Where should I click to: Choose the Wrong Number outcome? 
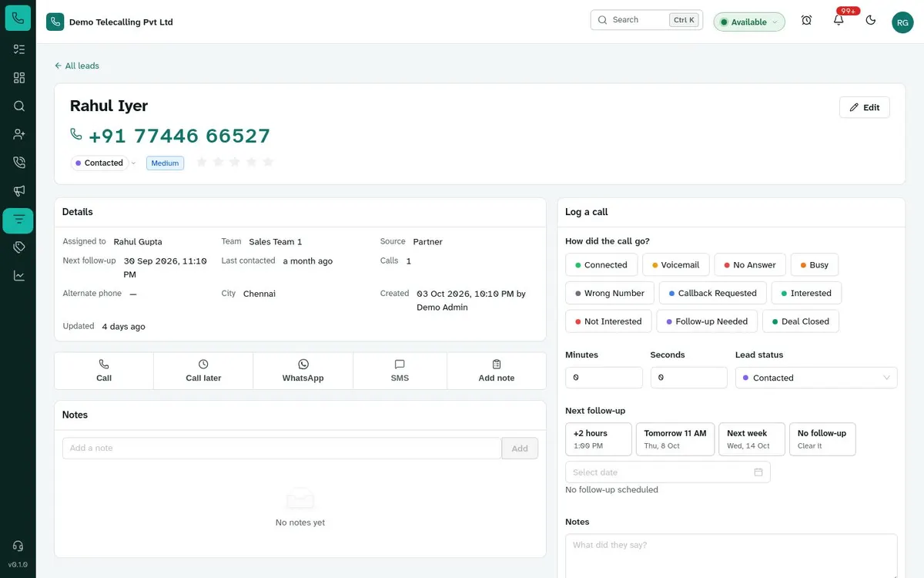coord(610,293)
